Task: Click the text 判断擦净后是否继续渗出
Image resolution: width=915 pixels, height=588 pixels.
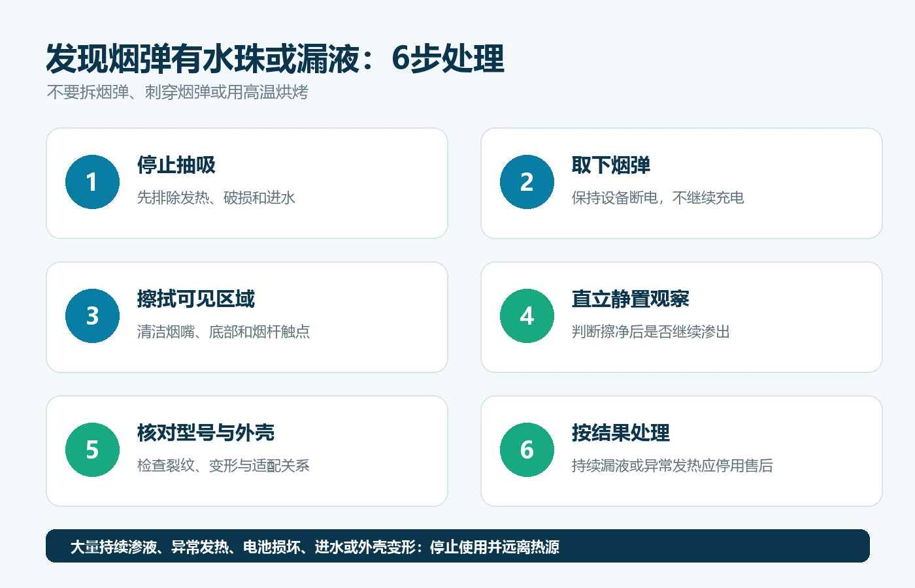Action: point(650,331)
